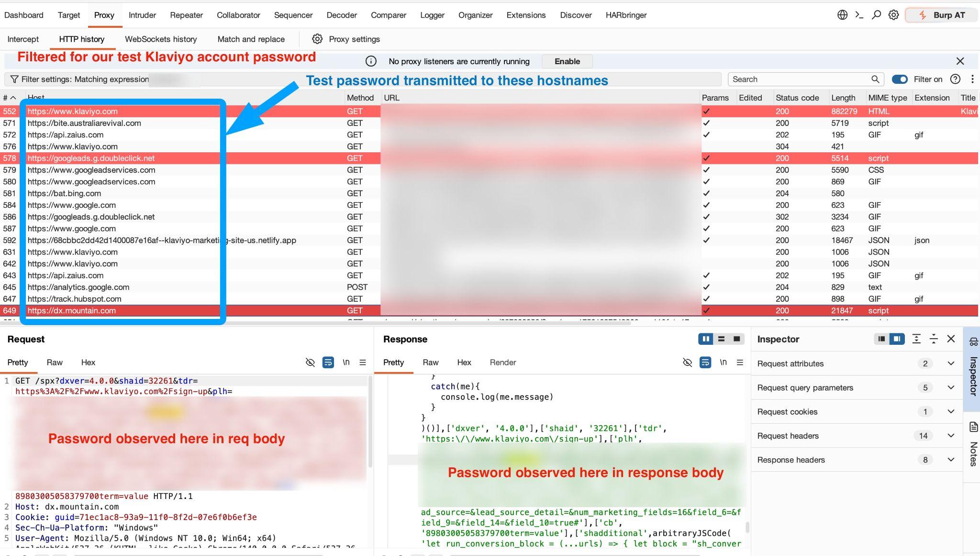Image resolution: width=980 pixels, height=556 pixels.
Task: Click the Request pane vertical scrollbar
Action: click(x=370, y=421)
